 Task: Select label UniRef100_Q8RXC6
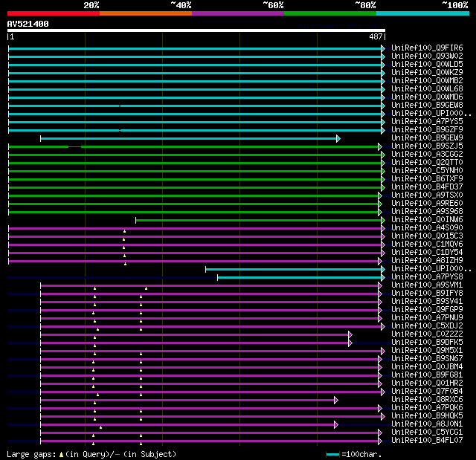pyautogui.click(x=427, y=400)
